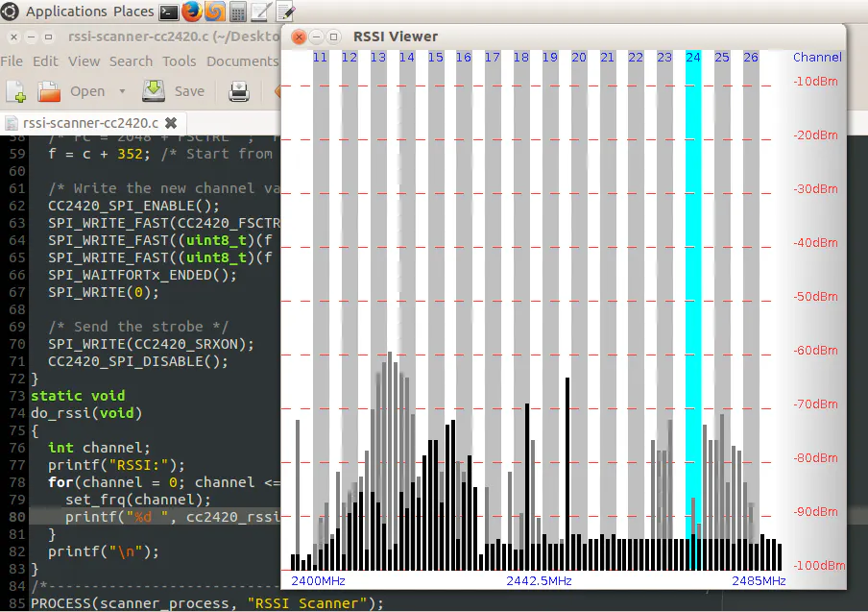The image size is (868, 612).
Task: Click the notepad-with-pen launcher after the calculator
Action: click(261, 12)
